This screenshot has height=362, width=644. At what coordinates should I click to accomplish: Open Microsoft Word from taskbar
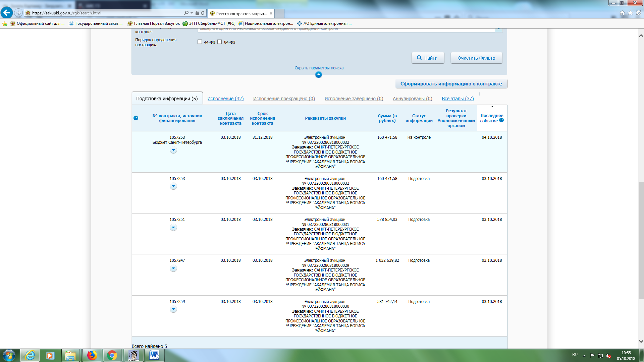[154, 355]
